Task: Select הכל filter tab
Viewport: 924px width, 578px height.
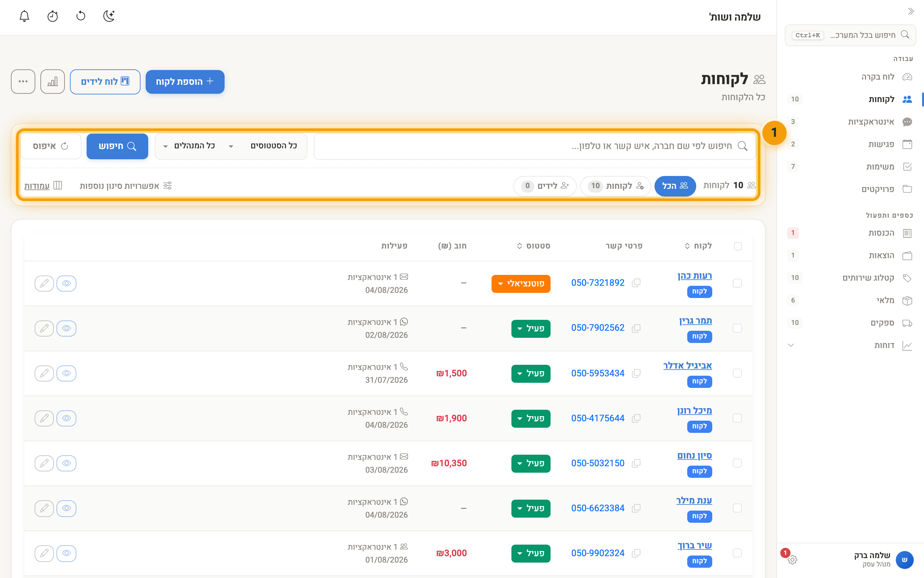Action: 675,186
